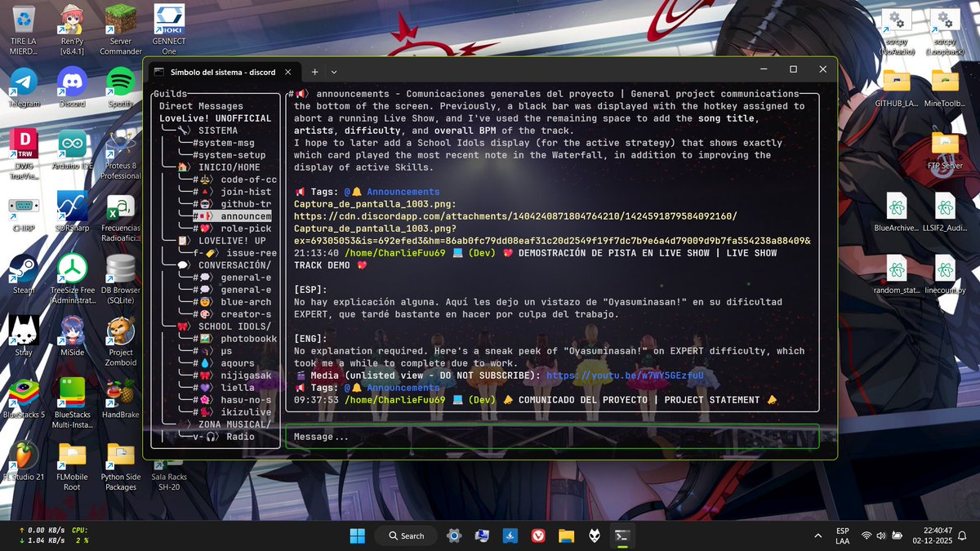Open the #system-setup channel
This screenshot has height=551, width=980.
pos(229,155)
